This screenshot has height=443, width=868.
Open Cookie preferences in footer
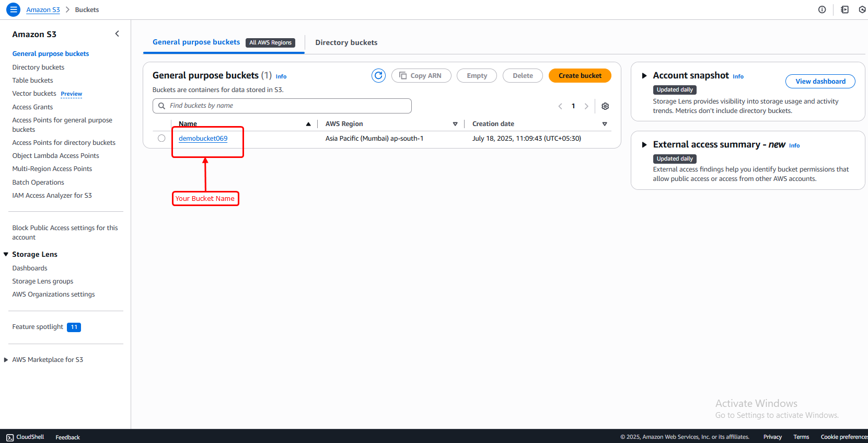pyautogui.click(x=844, y=437)
